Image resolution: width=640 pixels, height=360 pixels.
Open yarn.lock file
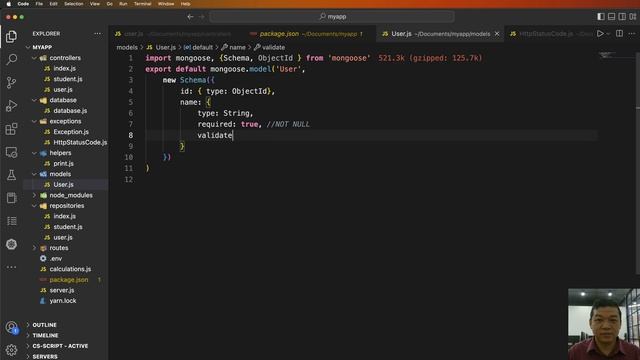click(65, 301)
